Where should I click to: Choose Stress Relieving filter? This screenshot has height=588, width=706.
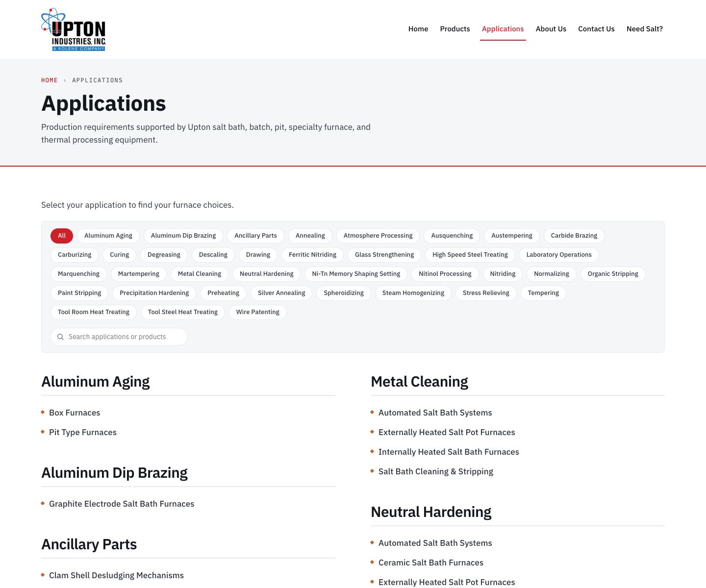(486, 293)
